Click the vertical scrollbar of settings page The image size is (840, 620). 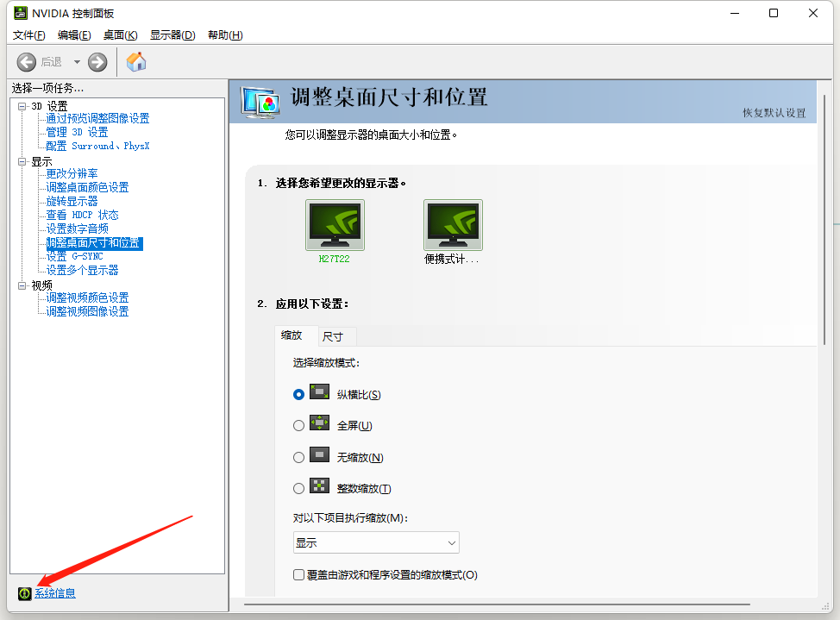(825, 220)
